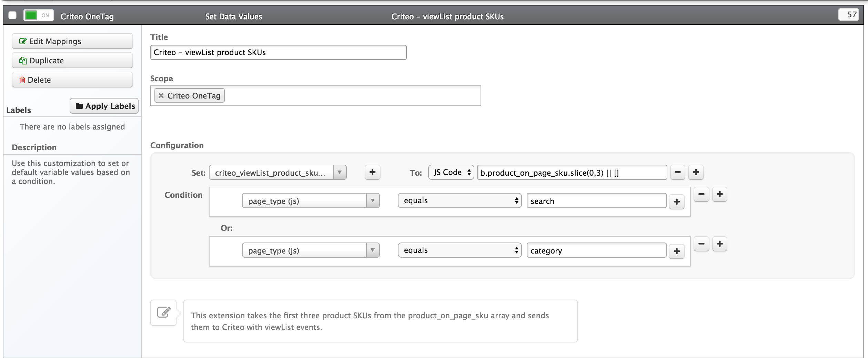Delete this extension
Screen dimensions: 868x361
click(72, 80)
